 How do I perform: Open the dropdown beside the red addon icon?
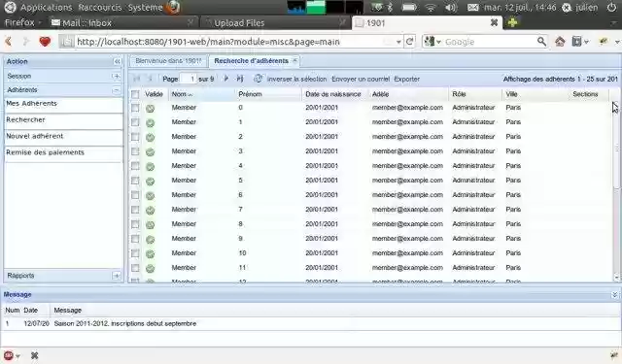17,355
